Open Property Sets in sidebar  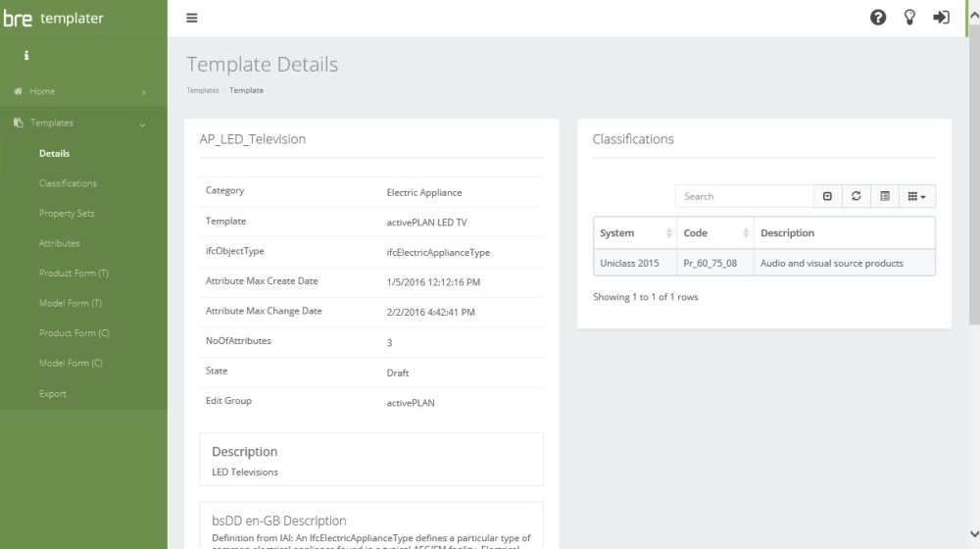(67, 214)
